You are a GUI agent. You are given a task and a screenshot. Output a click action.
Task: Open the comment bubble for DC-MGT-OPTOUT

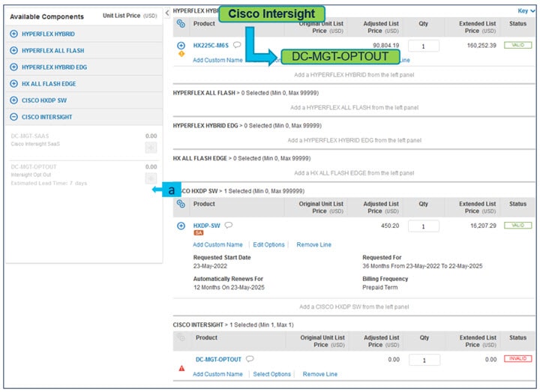(250, 359)
